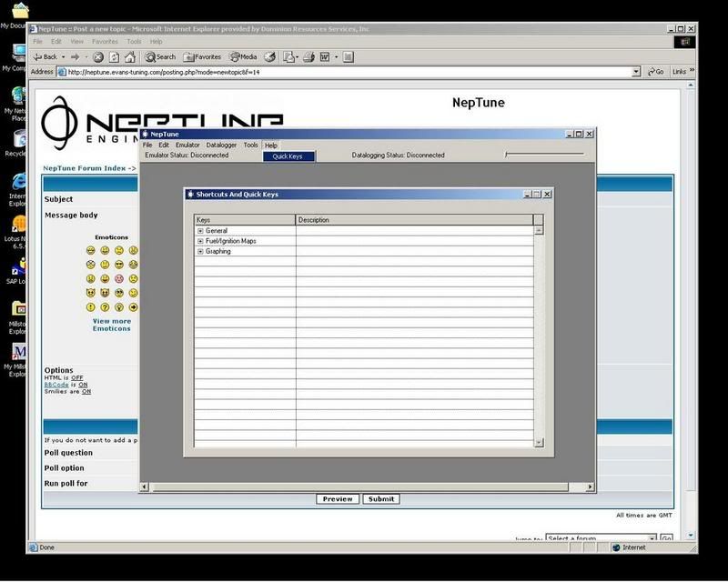The width and height of the screenshot is (728, 582).
Task: Follow the NepTune Forum Index link
Action: pos(85,168)
